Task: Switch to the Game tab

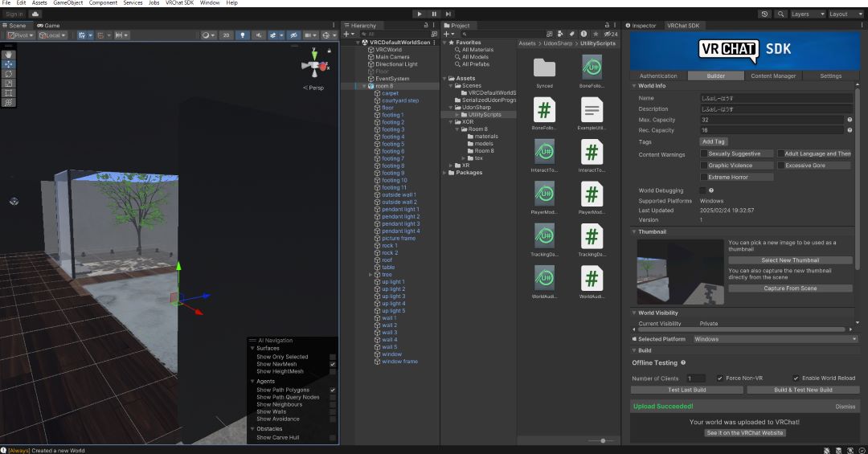Action: (49, 26)
